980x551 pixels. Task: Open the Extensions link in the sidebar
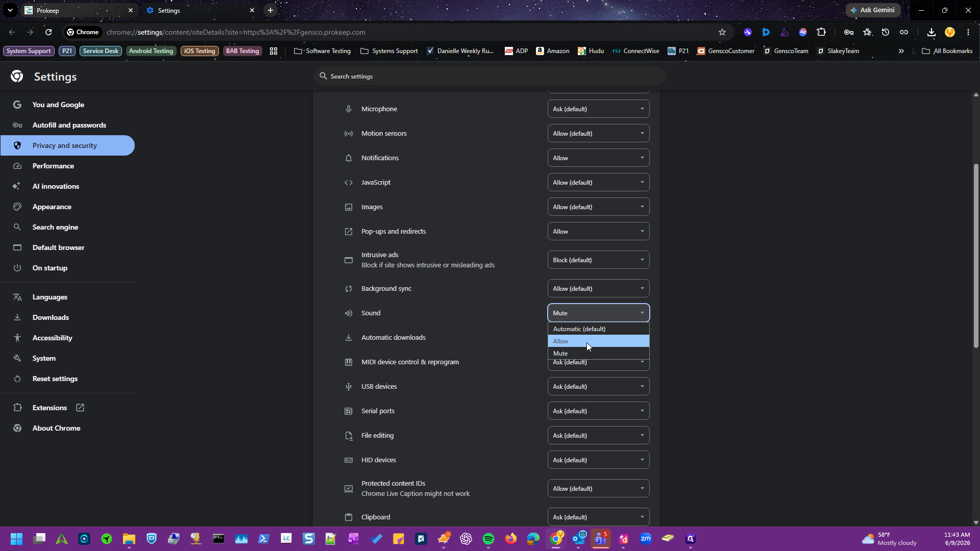click(x=68, y=408)
